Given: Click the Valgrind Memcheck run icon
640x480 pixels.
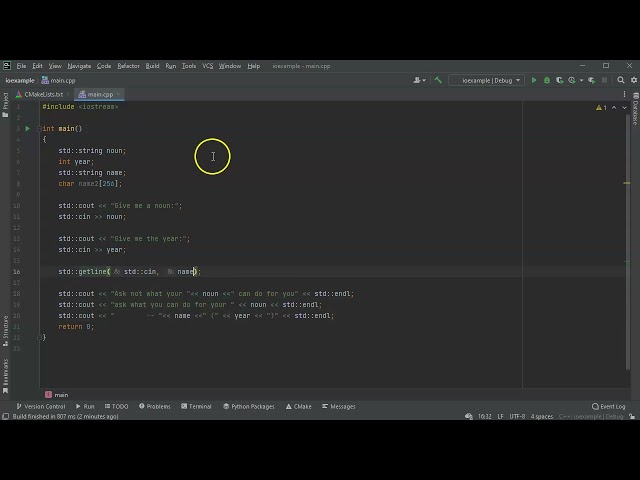Looking at the screenshot, I should [x=591, y=80].
